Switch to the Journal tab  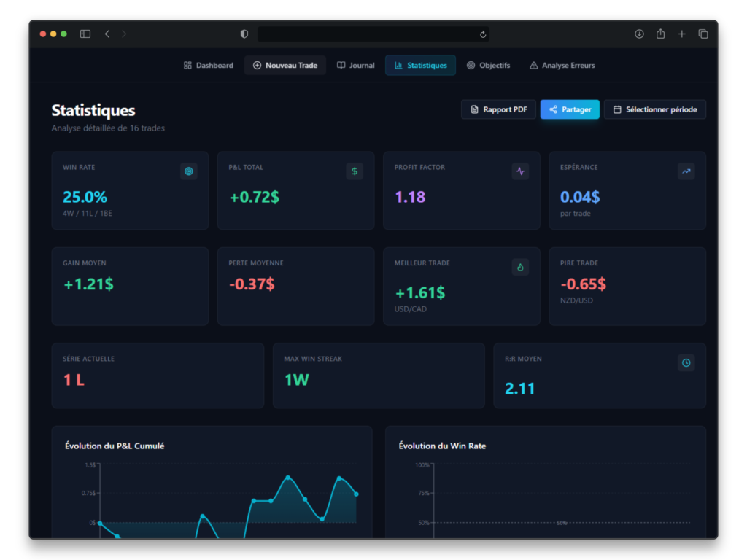[355, 65]
